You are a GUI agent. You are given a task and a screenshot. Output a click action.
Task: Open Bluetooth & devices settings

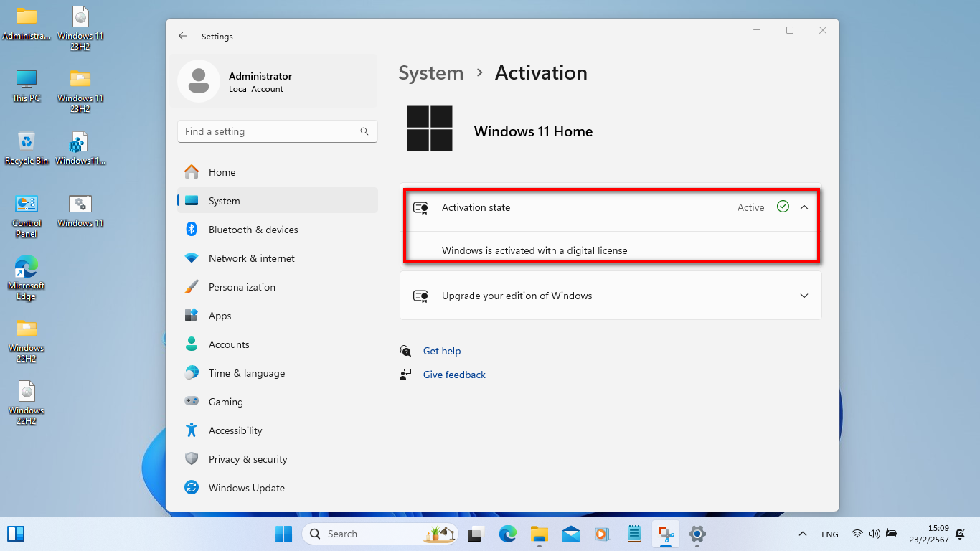click(277, 230)
